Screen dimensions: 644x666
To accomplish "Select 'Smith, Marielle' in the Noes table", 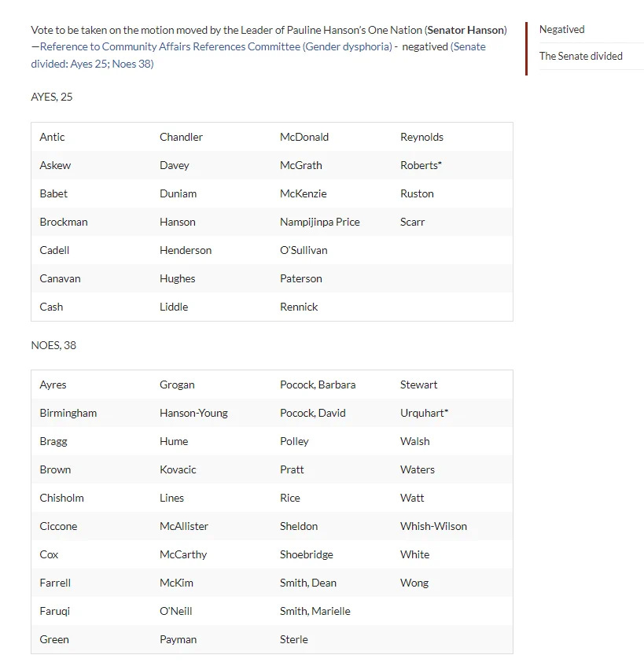I will [x=315, y=611].
